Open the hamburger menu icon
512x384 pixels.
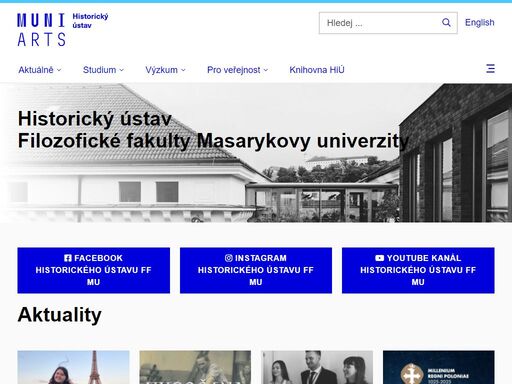click(490, 69)
